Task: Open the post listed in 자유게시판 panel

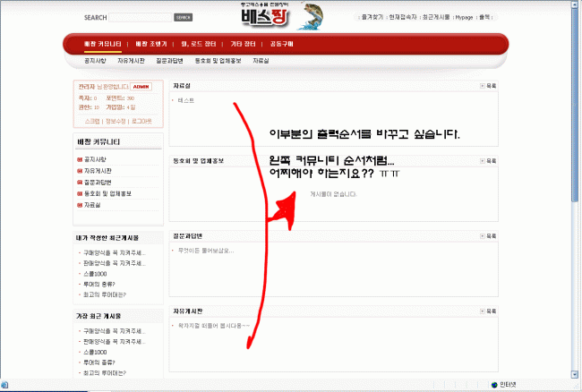Action: pos(214,326)
